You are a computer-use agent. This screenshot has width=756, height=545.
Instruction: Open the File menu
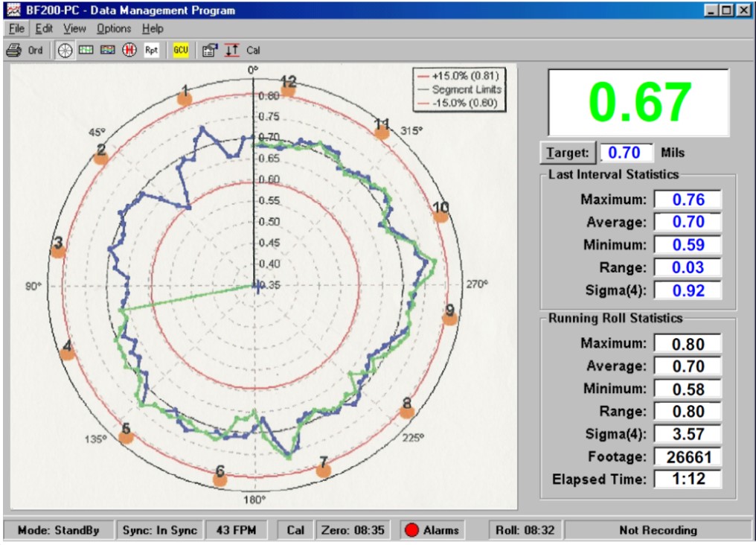pos(17,28)
